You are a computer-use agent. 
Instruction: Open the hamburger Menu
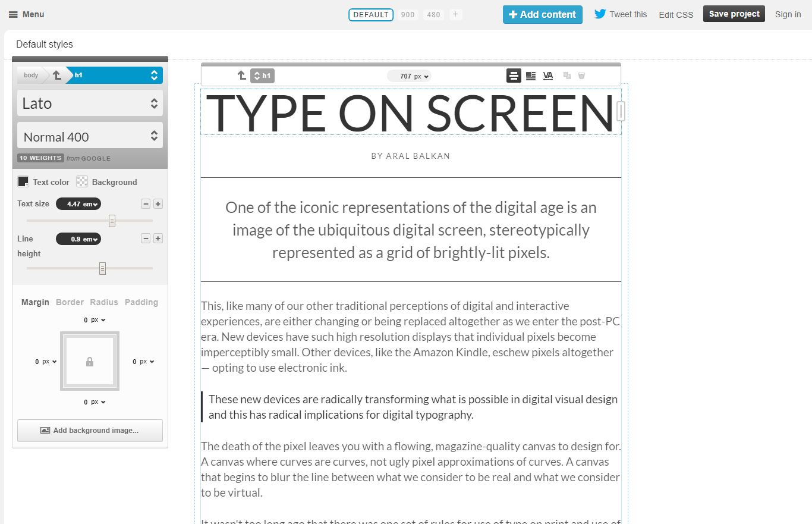[26, 14]
